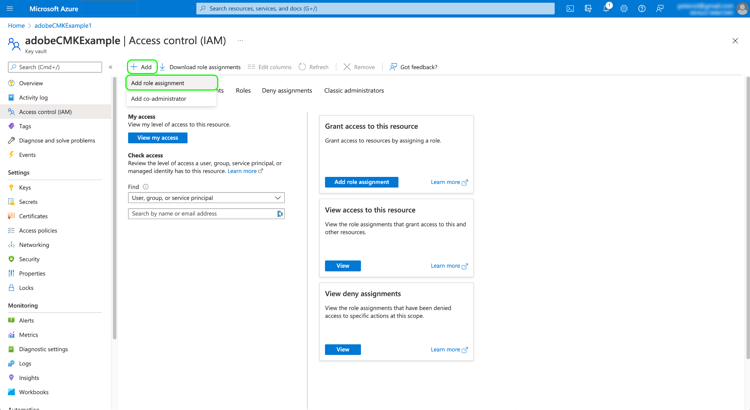Choose Add co-administrator from the Add menu
Screen dimensions: 750x410
pos(171,99)
